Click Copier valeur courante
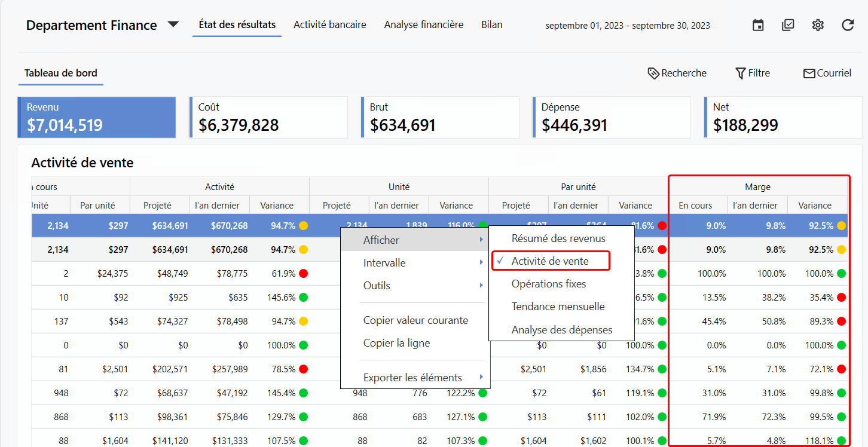 (x=415, y=320)
